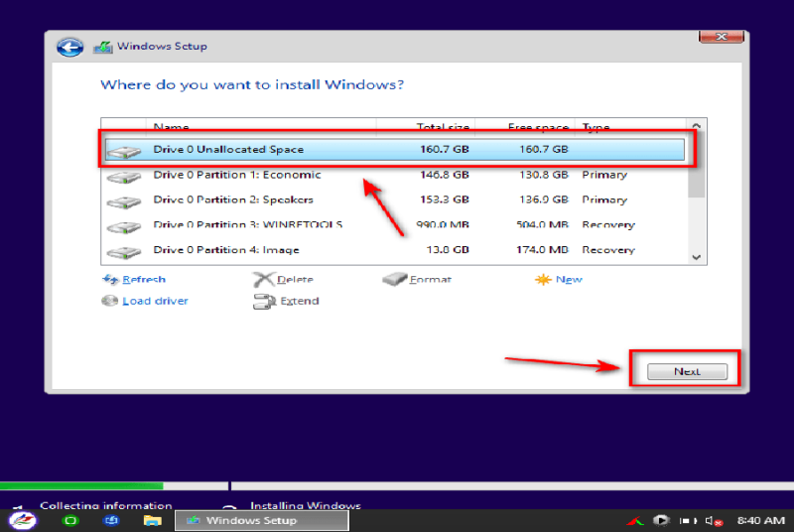The width and height of the screenshot is (794, 532).
Task: Click the 136.9 GB free space cell
Action: click(x=543, y=199)
